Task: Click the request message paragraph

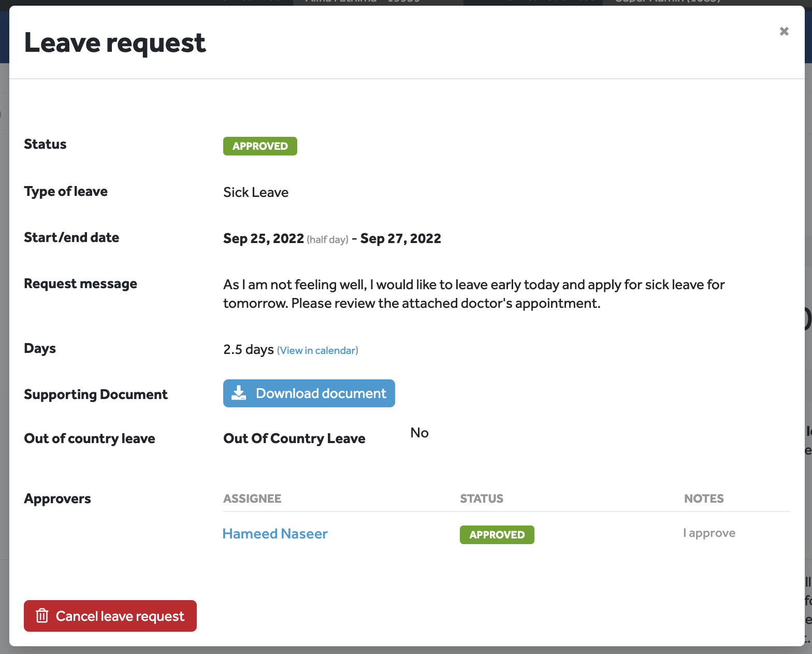Action: tap(473, 294)
